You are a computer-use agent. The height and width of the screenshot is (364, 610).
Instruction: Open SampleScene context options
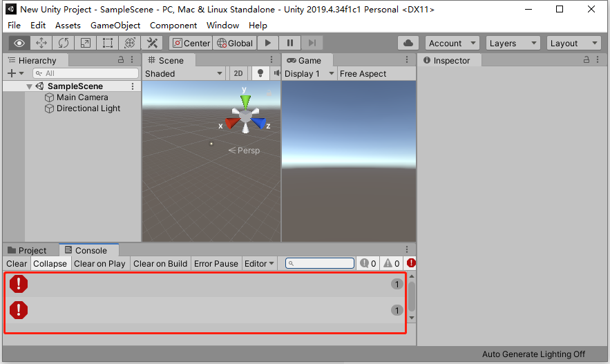click(x=133, y=86)
